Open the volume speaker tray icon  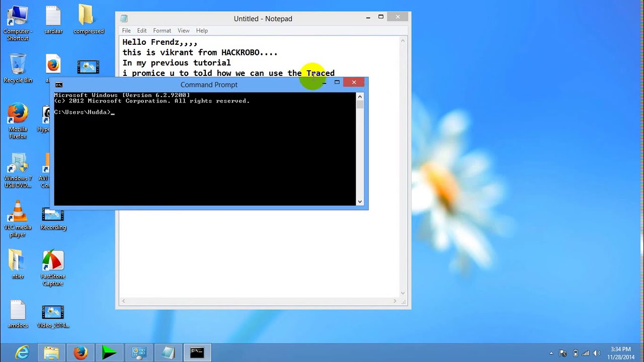(597, 353)
